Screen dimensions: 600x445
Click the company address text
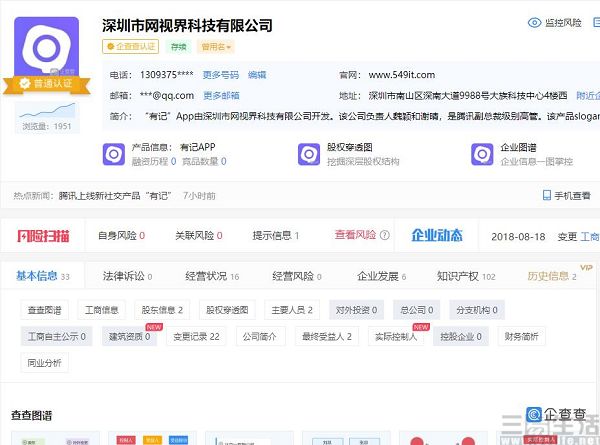coord(468,96)
